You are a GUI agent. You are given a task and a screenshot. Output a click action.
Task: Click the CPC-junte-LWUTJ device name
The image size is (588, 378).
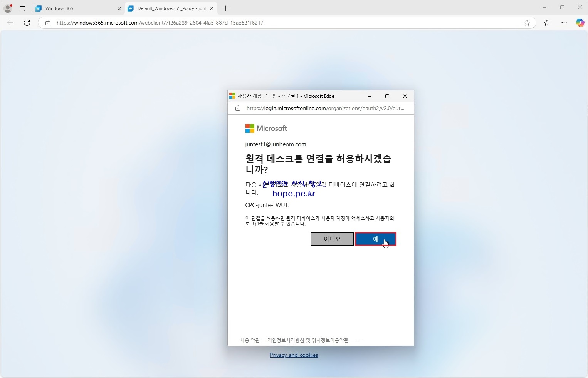coord(267,205)
